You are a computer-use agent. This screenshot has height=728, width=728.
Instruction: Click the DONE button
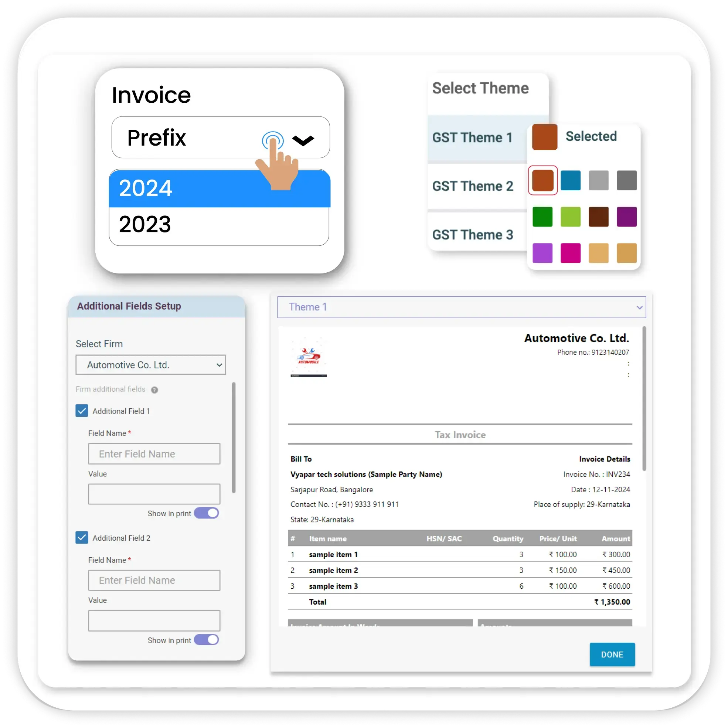coord(613,655)
